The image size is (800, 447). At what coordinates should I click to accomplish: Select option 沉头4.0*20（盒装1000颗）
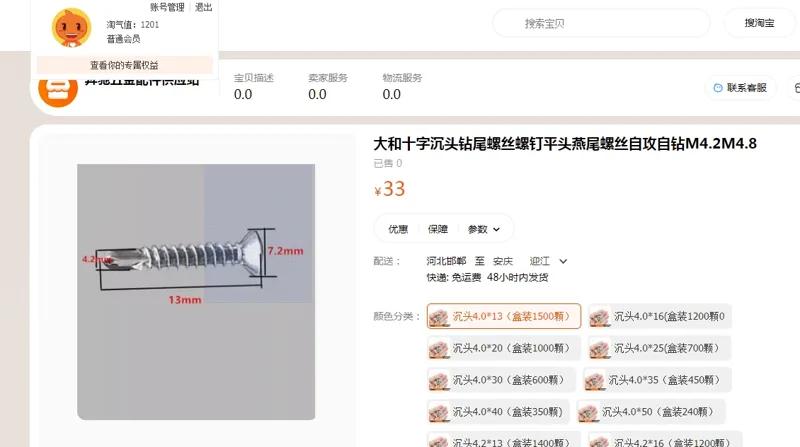(504, 348)
